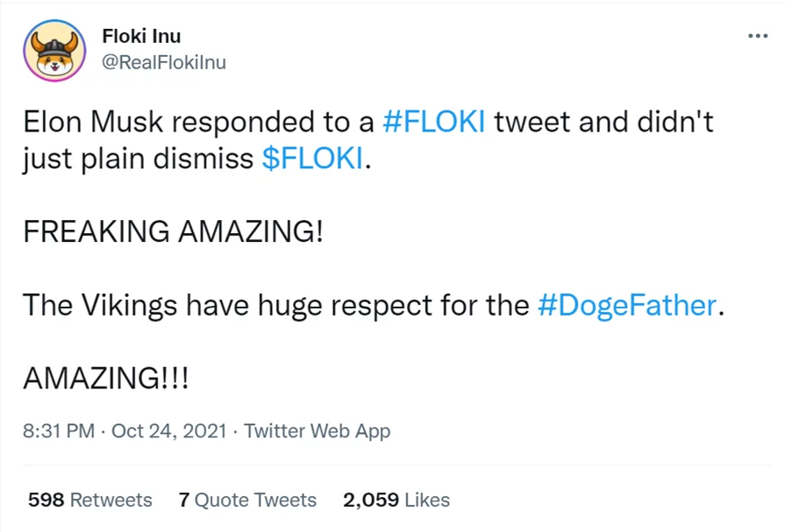Open the #FLOKI hashtag
Image resolution: width=785 pixels, height=532 pixels.
coord(434,122)
